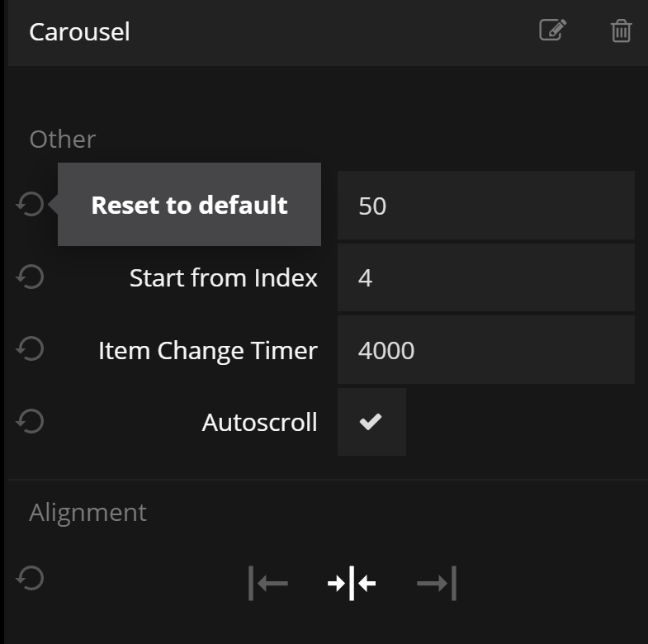Select the align center option
This screenshot has width=648, height=644.
[x=352, y=584]
